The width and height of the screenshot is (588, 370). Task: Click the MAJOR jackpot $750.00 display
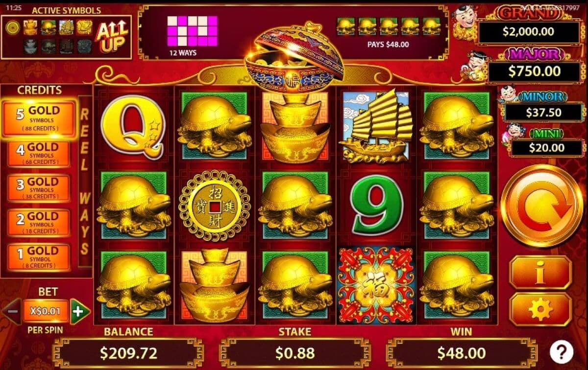coord(535,71)
